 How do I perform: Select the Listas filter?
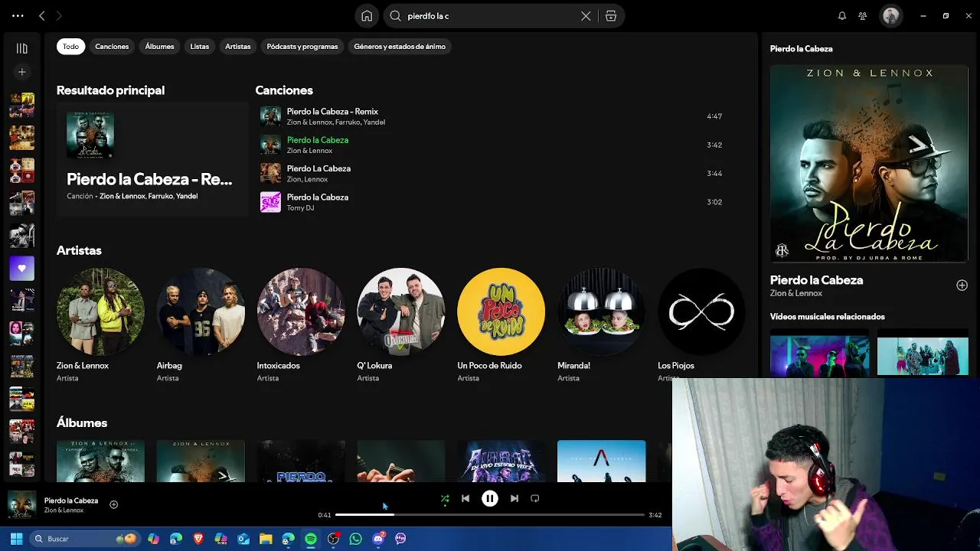coord(199,47)
